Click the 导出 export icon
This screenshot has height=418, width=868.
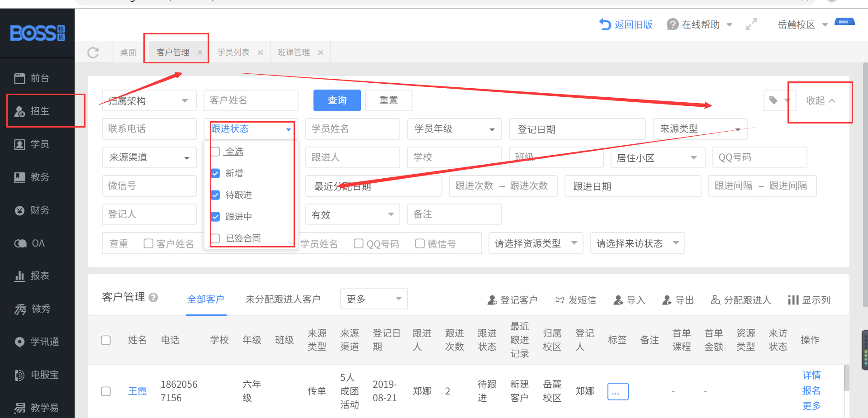pos(667,300)
